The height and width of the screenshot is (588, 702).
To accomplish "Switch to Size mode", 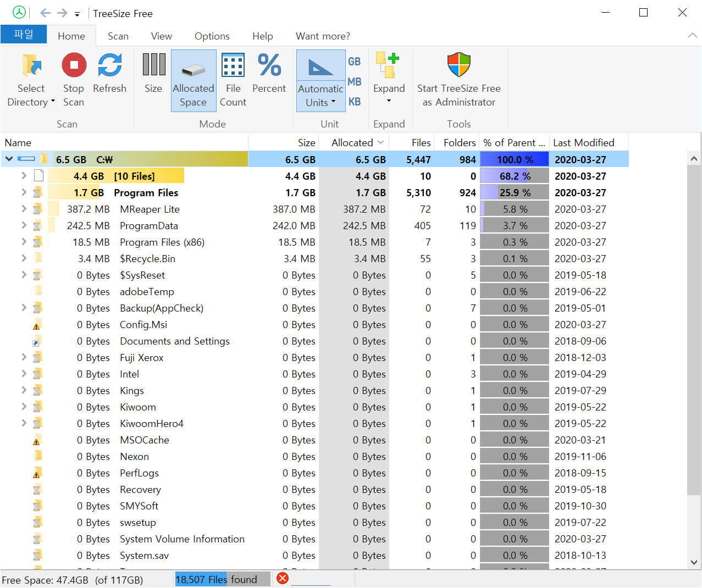I will tap(153, 75).
